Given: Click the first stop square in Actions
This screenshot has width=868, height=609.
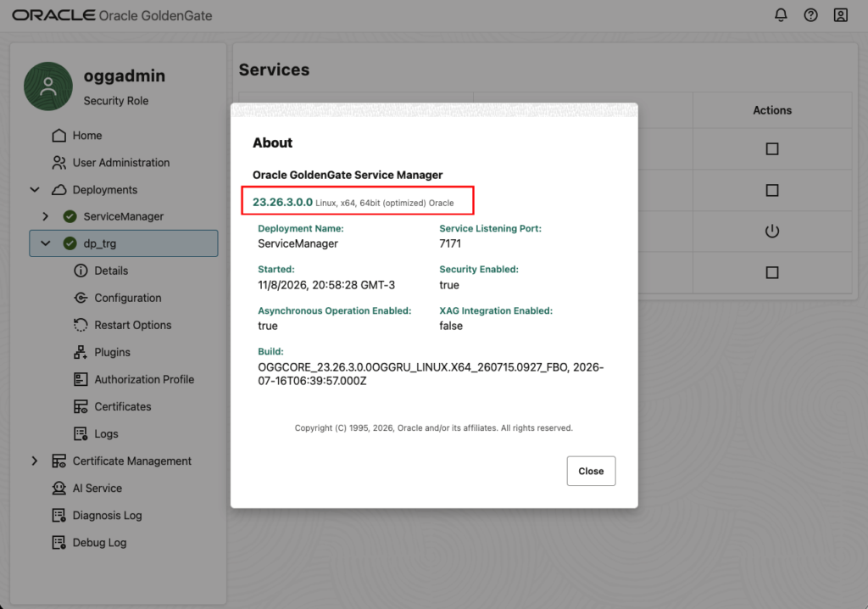Looking at the screenshot, I should pyautogui.click(x=771, y=148).
